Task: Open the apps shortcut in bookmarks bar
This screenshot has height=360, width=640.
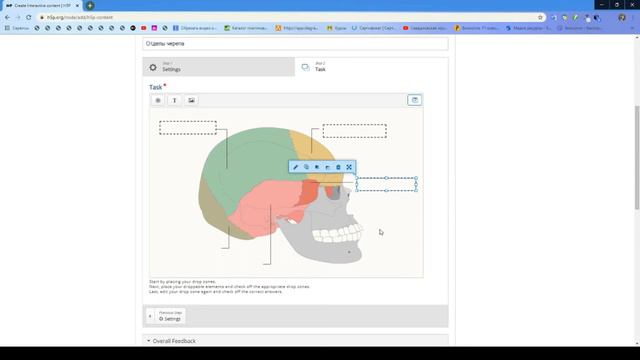Action: coord(17,28)
